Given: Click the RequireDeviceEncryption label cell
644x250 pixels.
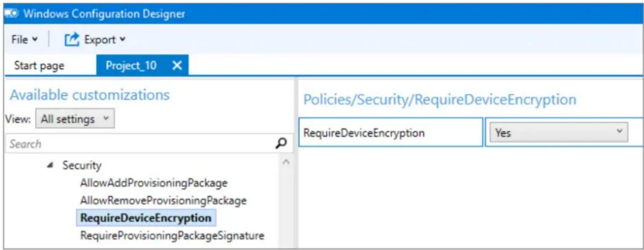Looking at the screenshot, I should (390, 133).
